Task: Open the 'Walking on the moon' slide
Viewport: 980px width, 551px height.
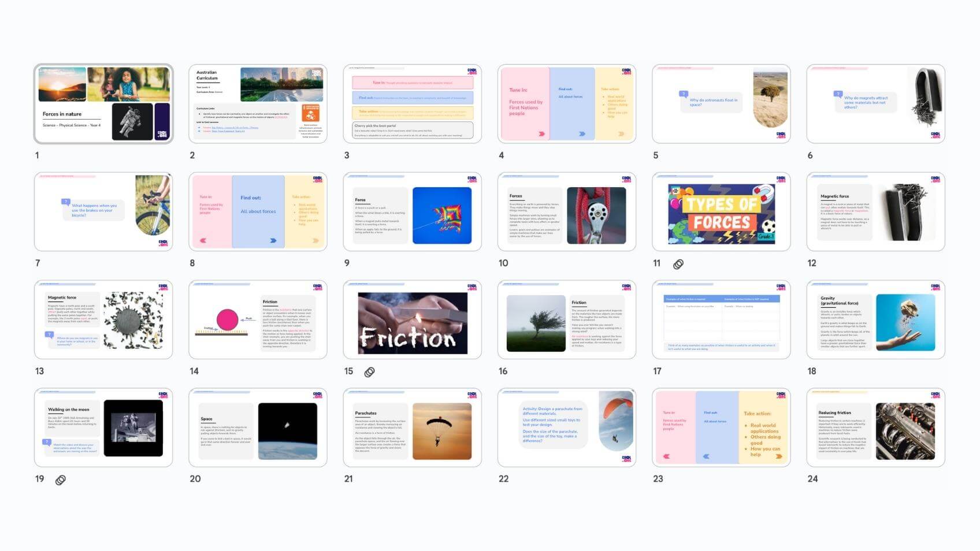Action: click(x=103, y=428)
